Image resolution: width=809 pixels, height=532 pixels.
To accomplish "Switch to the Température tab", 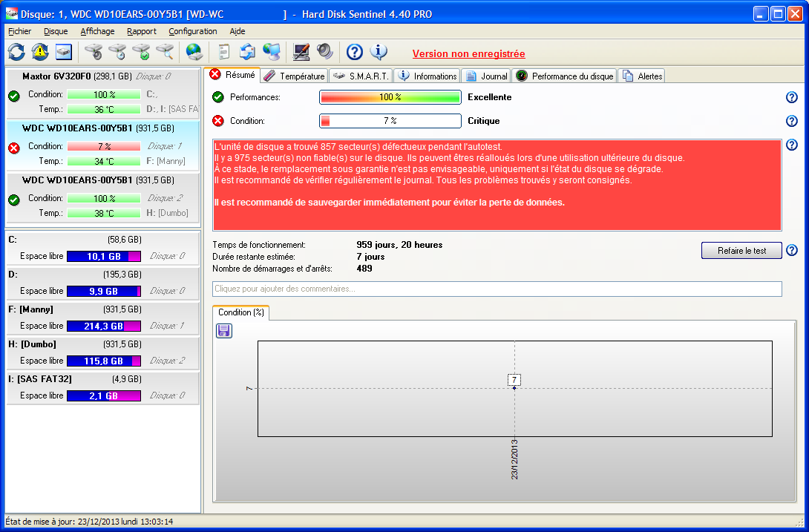I will [x=294, y=76].
